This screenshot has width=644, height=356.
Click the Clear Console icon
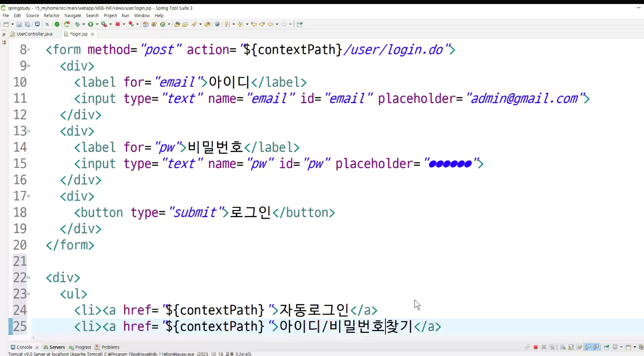(563, 347)
